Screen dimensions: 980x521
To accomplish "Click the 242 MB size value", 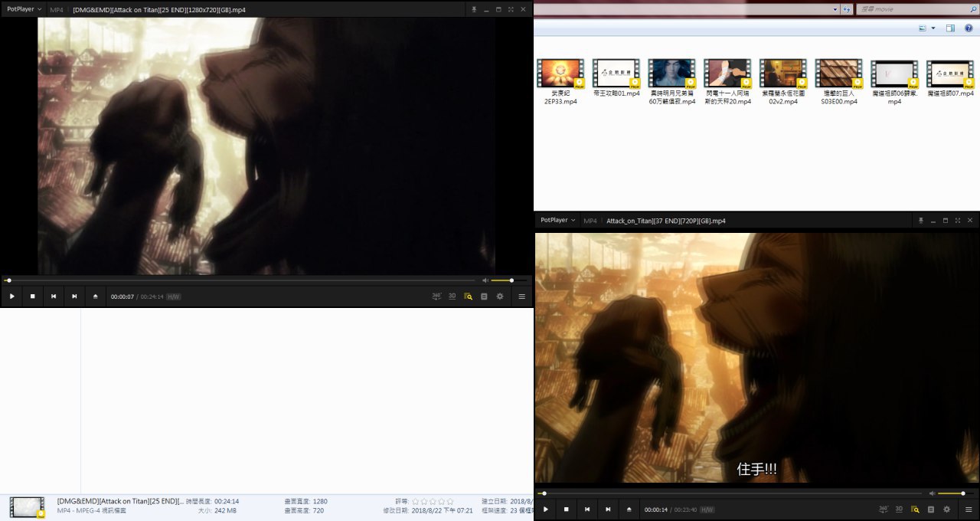I will tap(225, 510).
